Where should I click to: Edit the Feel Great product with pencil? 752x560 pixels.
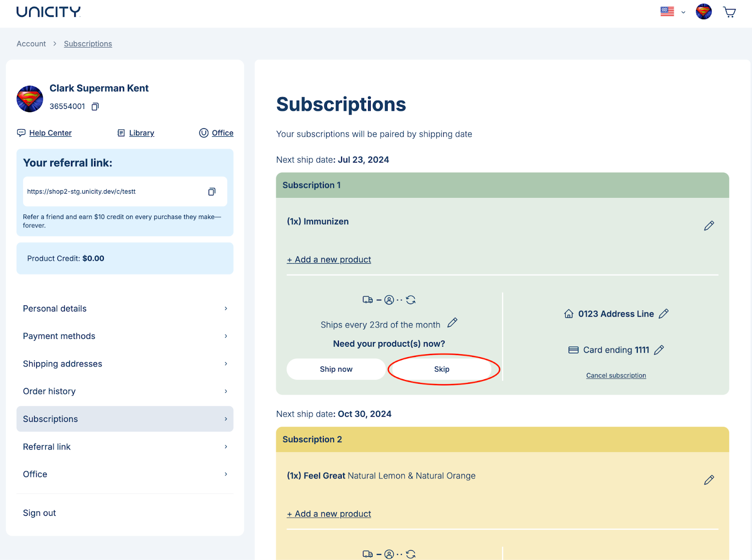(x=709, y=480)
